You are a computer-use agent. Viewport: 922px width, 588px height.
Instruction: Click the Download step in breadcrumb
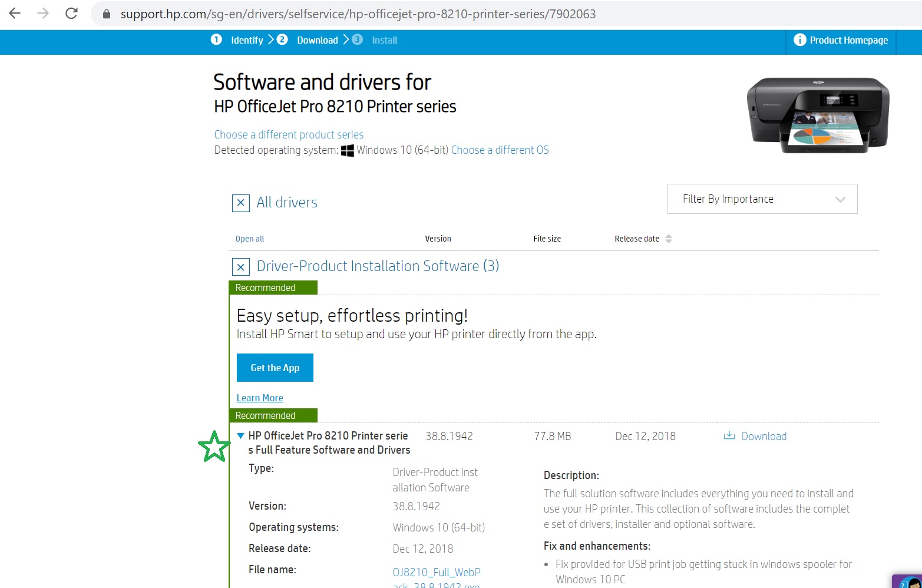coord(318,40)
